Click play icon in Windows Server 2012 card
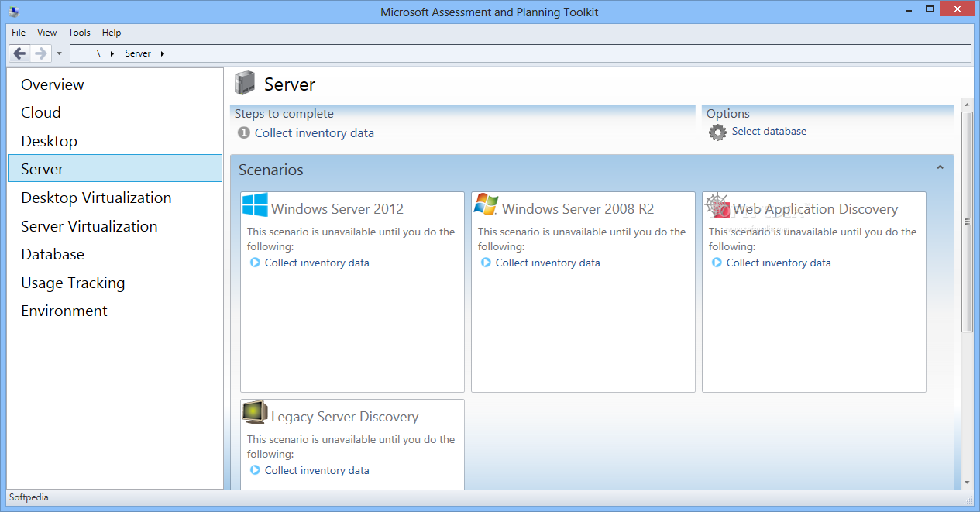The image size is (980, 512). (x=255, y=263)
